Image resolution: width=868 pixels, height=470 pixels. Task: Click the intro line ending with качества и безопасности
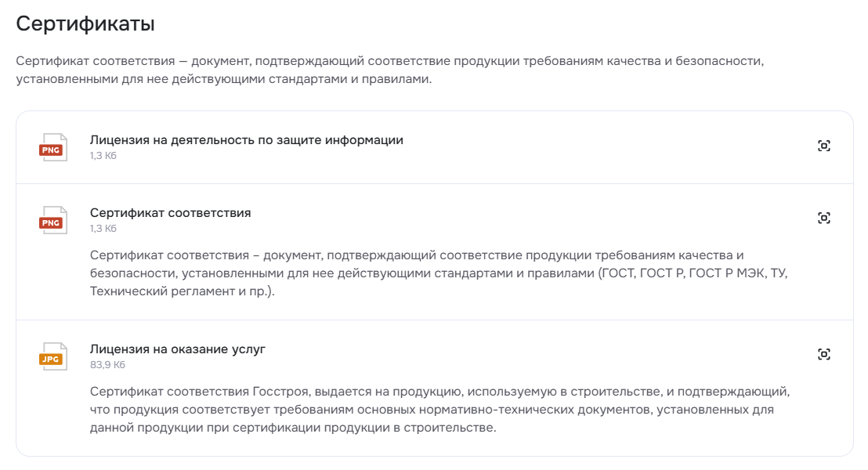coord(389,61)
